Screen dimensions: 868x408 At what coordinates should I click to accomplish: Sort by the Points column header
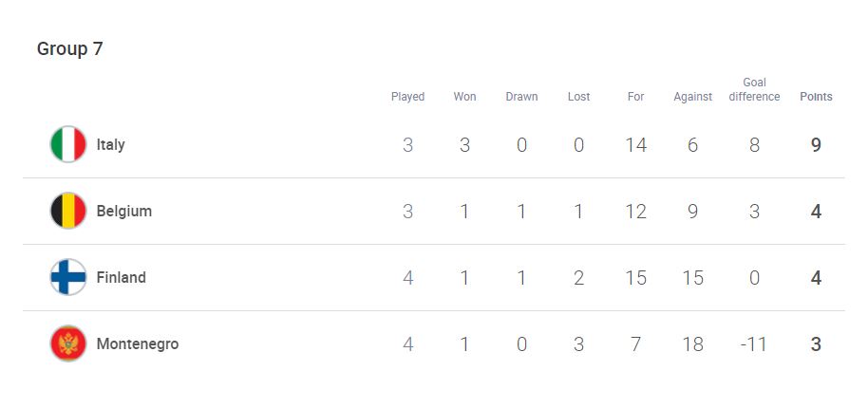816,97
